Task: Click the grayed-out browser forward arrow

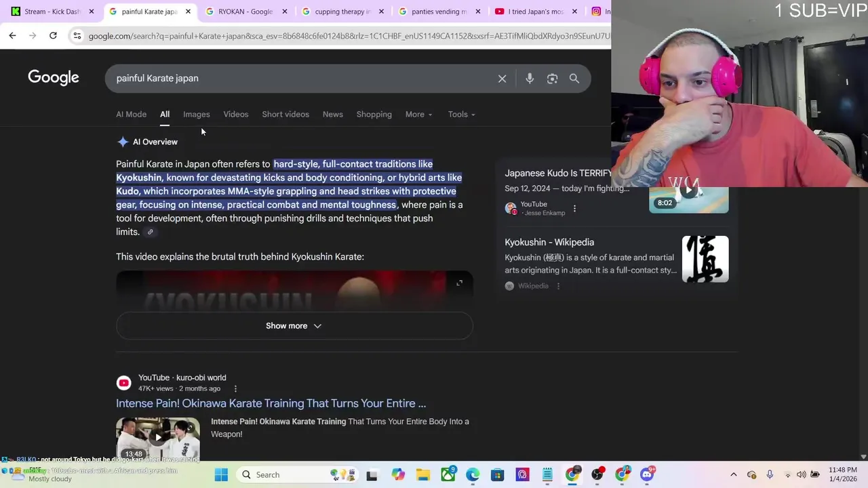Action: 33,35
